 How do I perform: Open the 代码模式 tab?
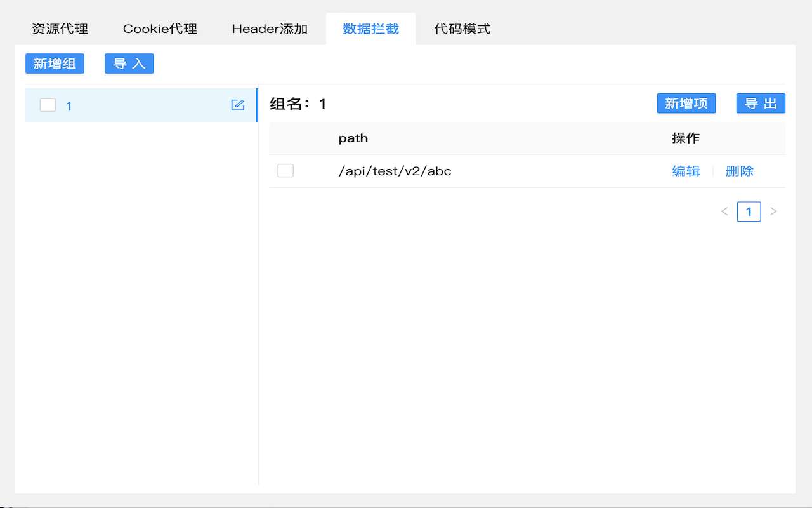coord(462,29)
